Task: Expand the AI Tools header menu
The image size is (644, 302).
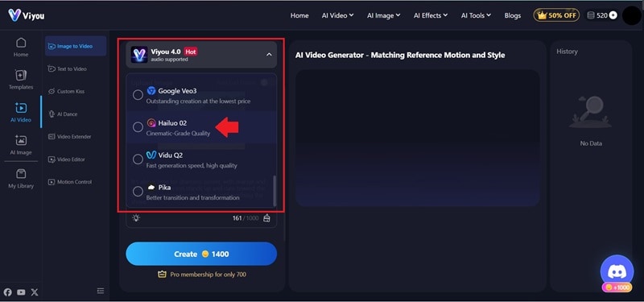Action: coord(476,15)
